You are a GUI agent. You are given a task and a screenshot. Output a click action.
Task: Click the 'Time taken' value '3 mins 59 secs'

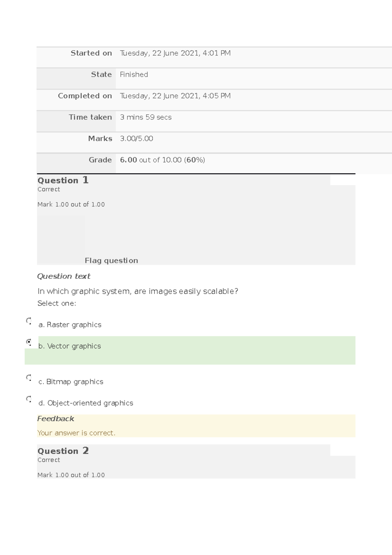(x=146, y=117)
